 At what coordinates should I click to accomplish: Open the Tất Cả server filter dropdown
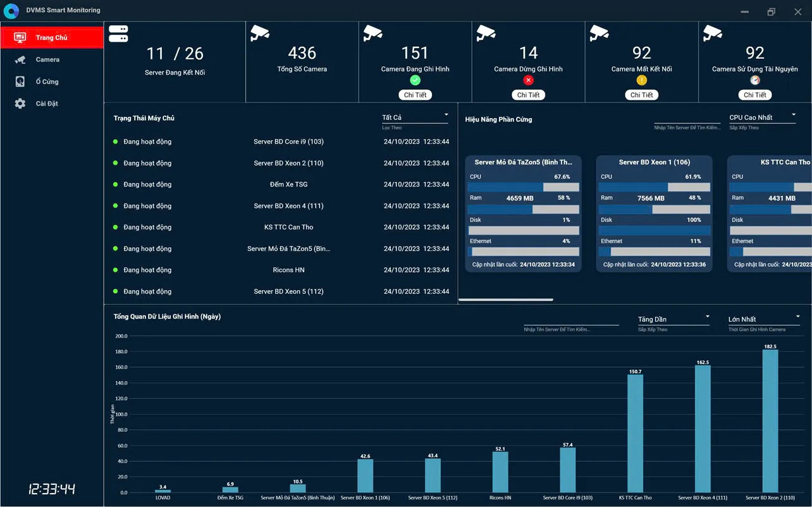coord(415,118)
